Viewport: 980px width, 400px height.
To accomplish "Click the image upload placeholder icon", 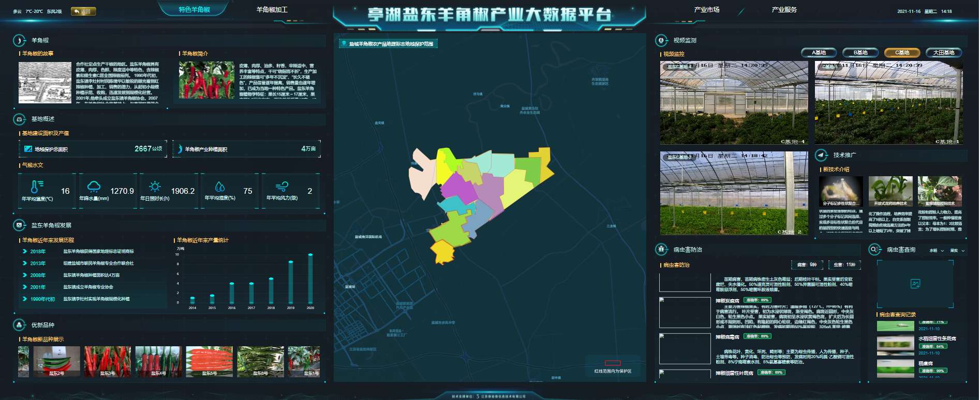I will click(915, 284).
